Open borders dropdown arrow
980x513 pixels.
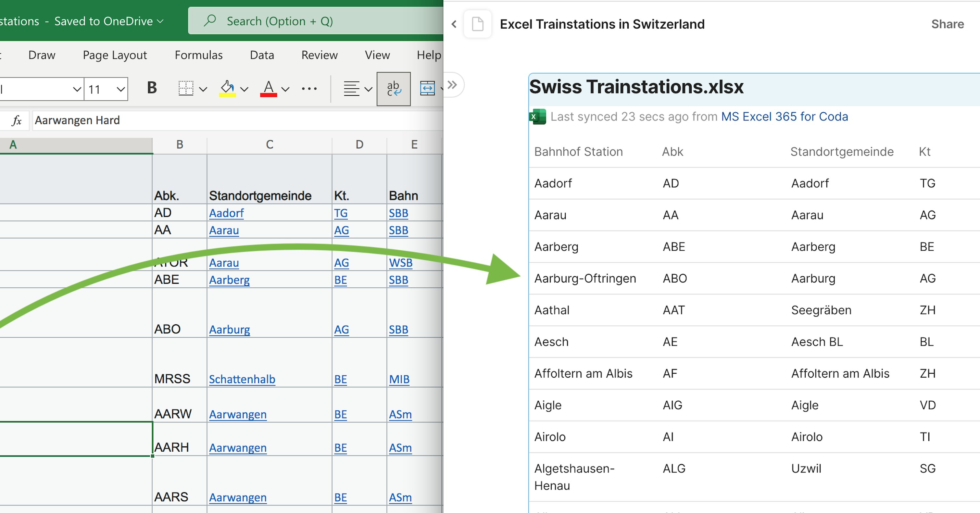203,89
